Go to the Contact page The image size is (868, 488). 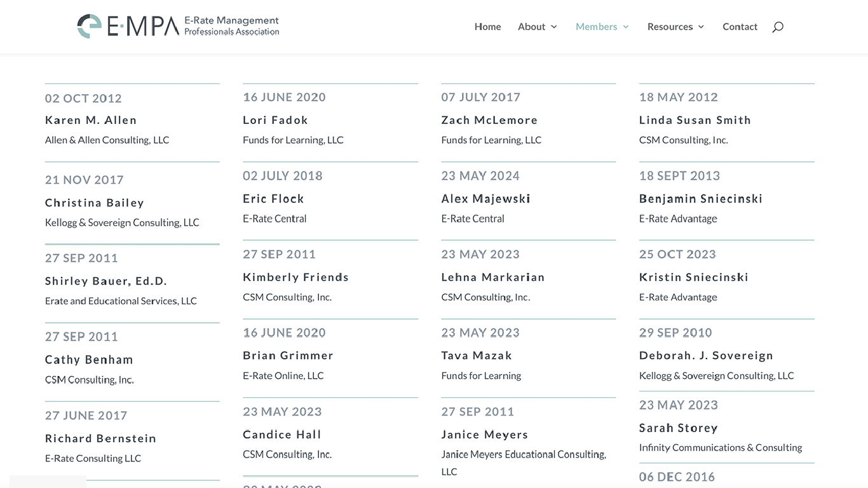click(740, 27)
